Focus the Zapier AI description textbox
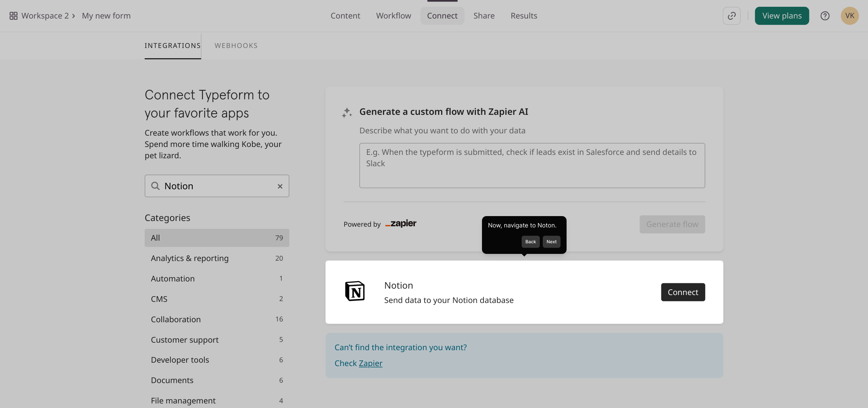 [x=532, y=165]
